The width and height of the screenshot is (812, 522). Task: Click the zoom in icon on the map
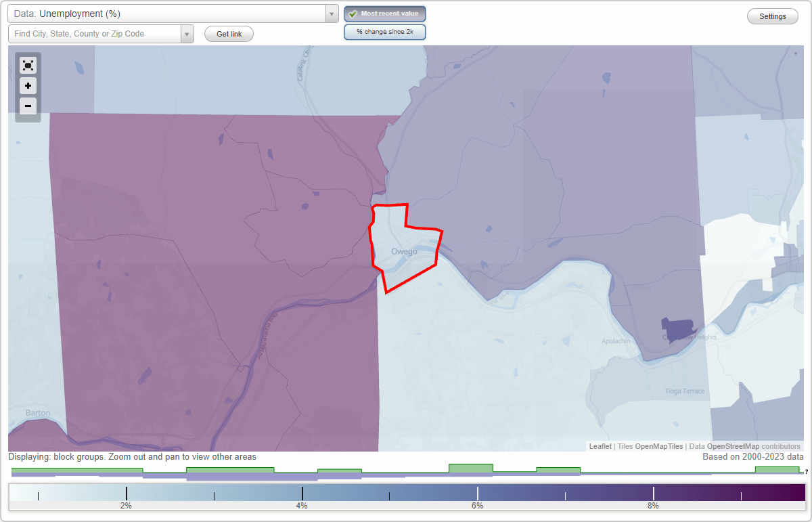28,86
